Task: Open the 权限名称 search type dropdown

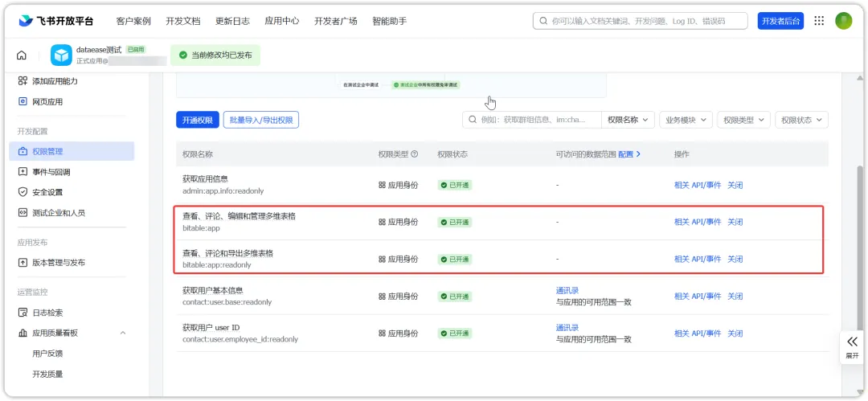Action: [x=628, y=120]
